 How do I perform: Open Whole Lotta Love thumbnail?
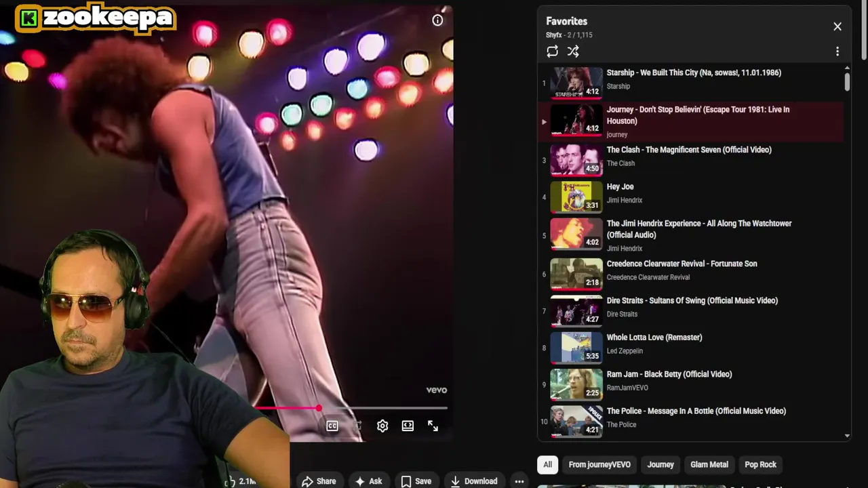[x=576, y=348]
